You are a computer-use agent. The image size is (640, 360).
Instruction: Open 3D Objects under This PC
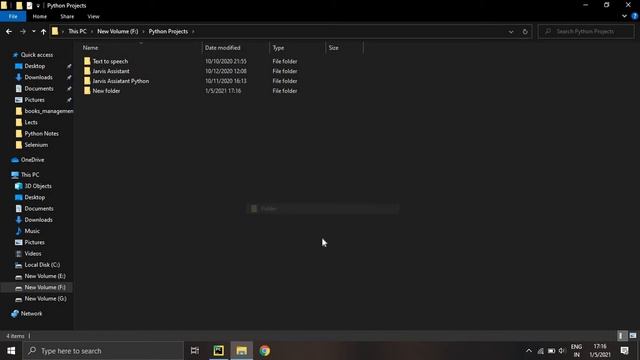(38, 186)
